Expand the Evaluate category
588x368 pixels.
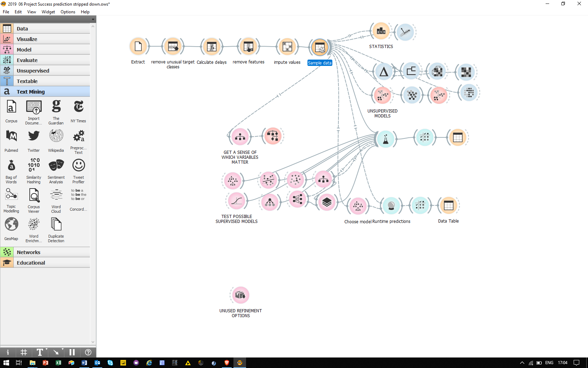click(x=45, y=60)
